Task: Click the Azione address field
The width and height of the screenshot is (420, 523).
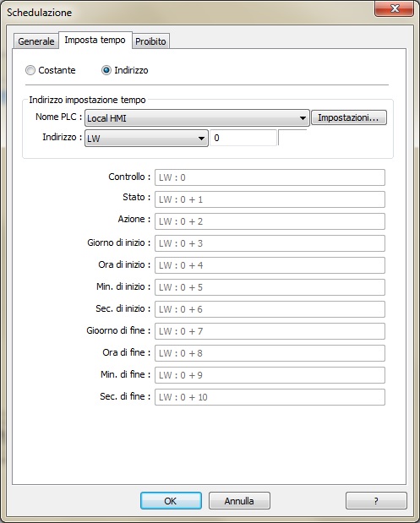Action: [x=270, y=221]
